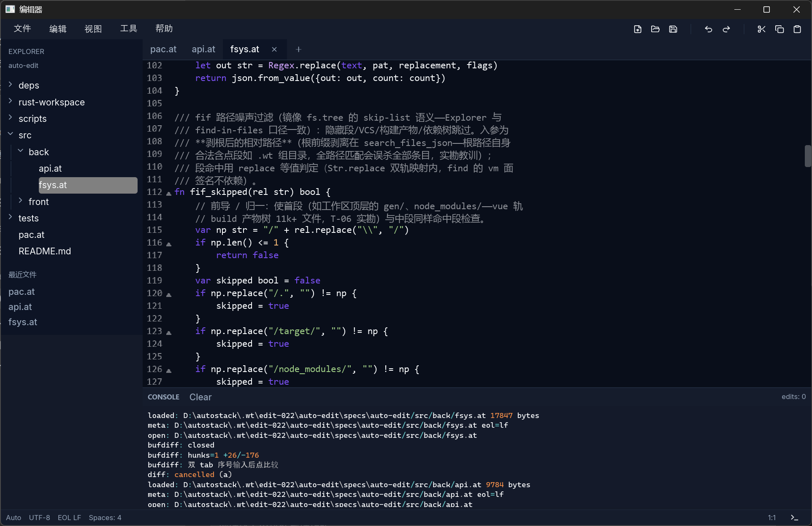812x526 pixels.
Task: Click the editor vertical scrollbar thumb
Action: click(x=808, y=156)
